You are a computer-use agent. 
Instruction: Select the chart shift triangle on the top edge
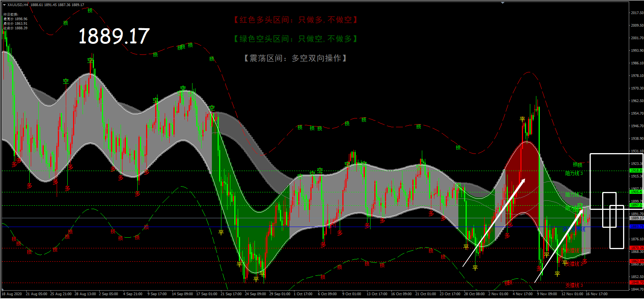point(503,3)
